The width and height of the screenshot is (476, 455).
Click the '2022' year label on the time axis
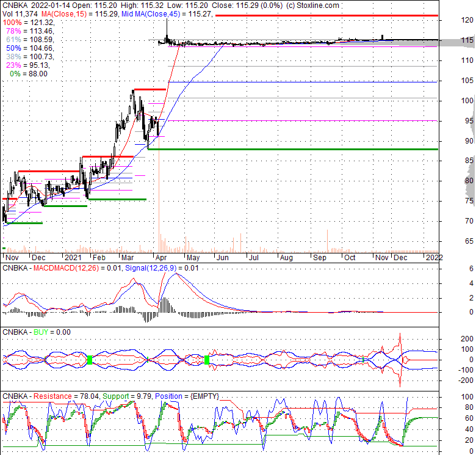click(x=434, y=258)
